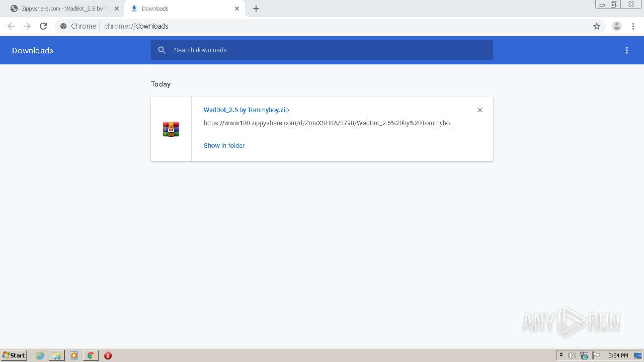This screenshot has width=644, height=362.
Task: Open the Chrome profile avatar menu
Action: click(617, 26)
